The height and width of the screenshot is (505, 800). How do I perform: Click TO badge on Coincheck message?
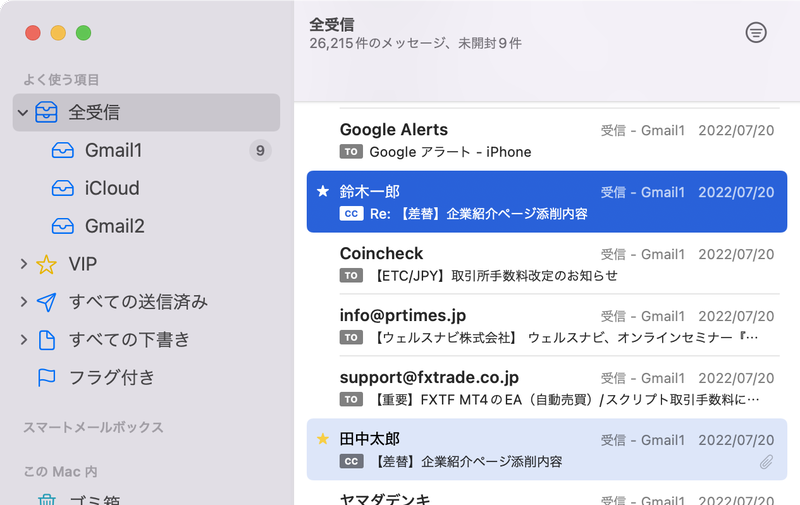point(351,275)
